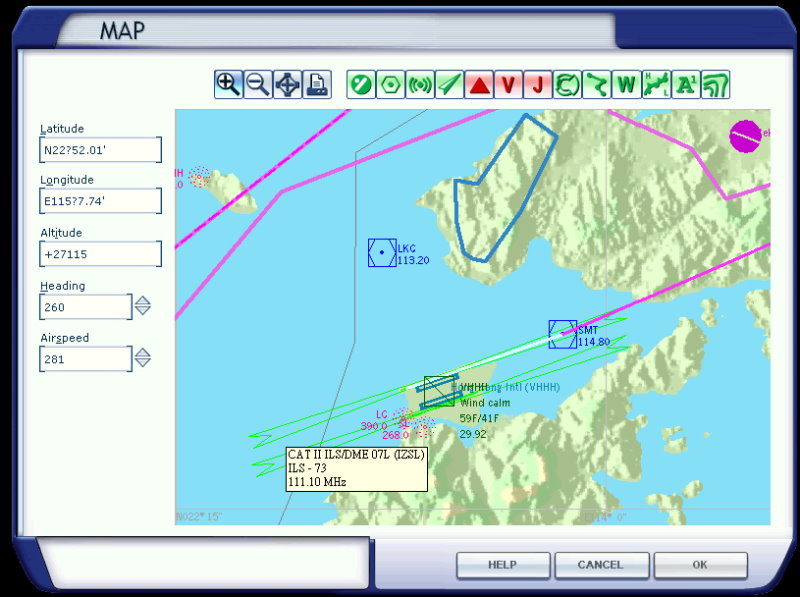The height and width of the screenshot is (597, 800).
Task: Toggle airports display on map
Action: coord(361,84)
